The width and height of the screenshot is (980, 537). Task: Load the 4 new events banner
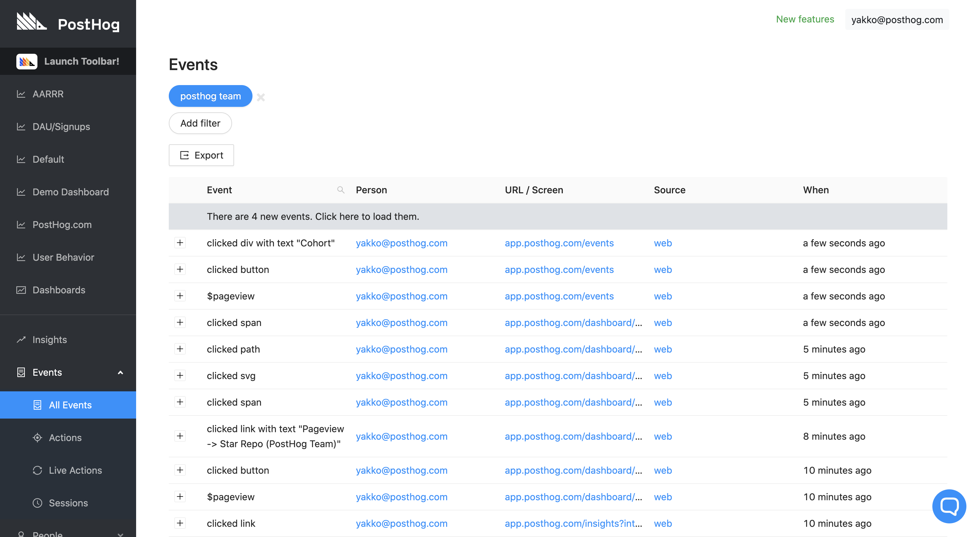pos(313,216)
